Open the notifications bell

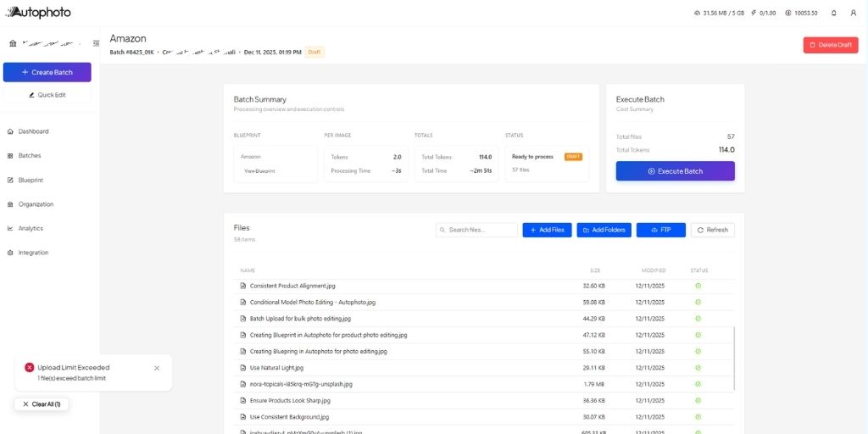point(834,13)
